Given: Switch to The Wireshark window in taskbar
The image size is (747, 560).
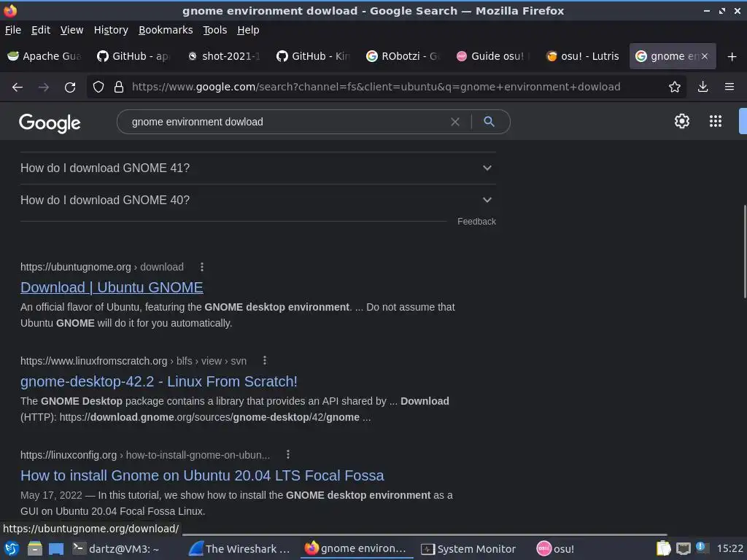Looking at the screenshot, I should pos(239,549).
